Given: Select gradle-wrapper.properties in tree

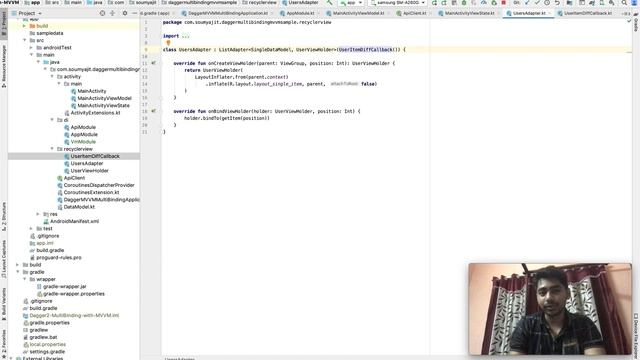Looking at the screenshot, I should point(73,294).
